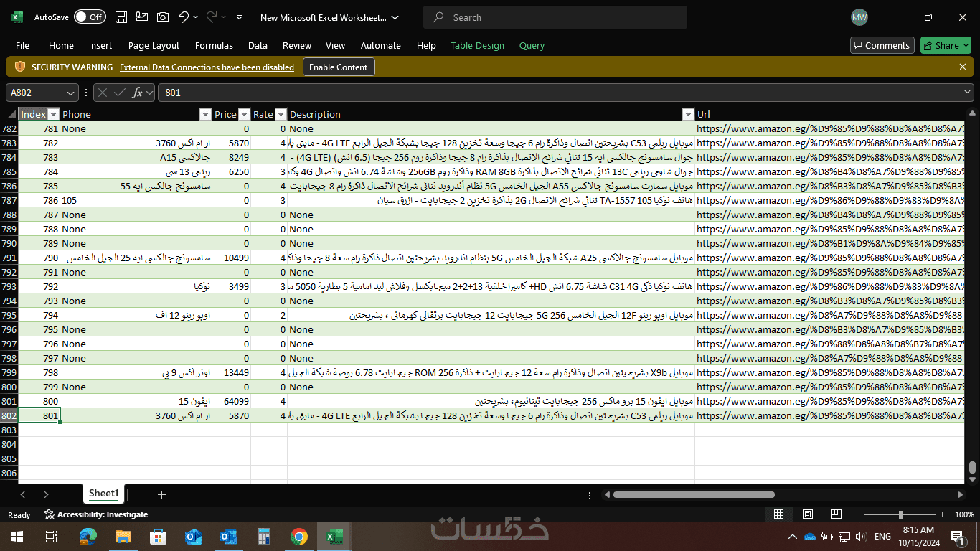Viewport: 980px width, 551px height.
Task: Click the Redo arrow icon
Action: tap(212, 17)
